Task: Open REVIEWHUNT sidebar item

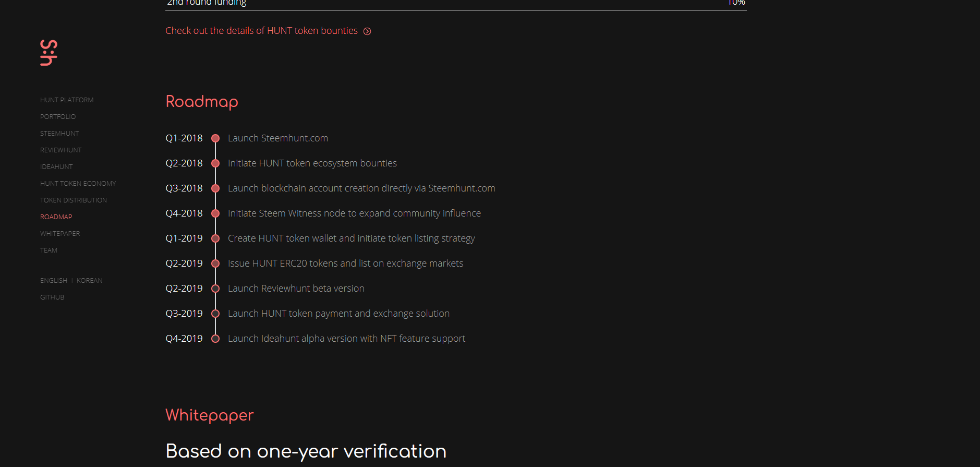Action: click(61, 150)
